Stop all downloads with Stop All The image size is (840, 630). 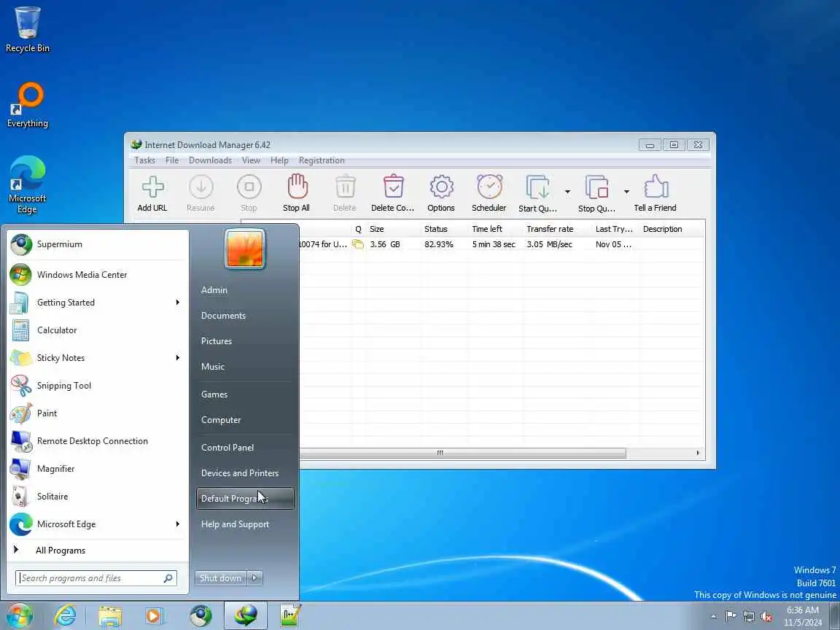(x=297, y=193)
